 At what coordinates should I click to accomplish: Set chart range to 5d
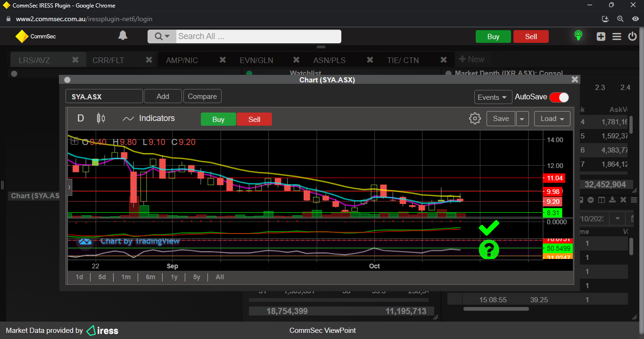(102, 277)
